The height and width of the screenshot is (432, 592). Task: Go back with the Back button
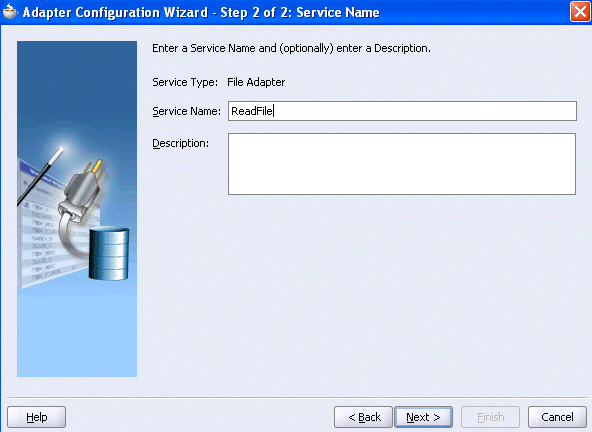point(364,417)
